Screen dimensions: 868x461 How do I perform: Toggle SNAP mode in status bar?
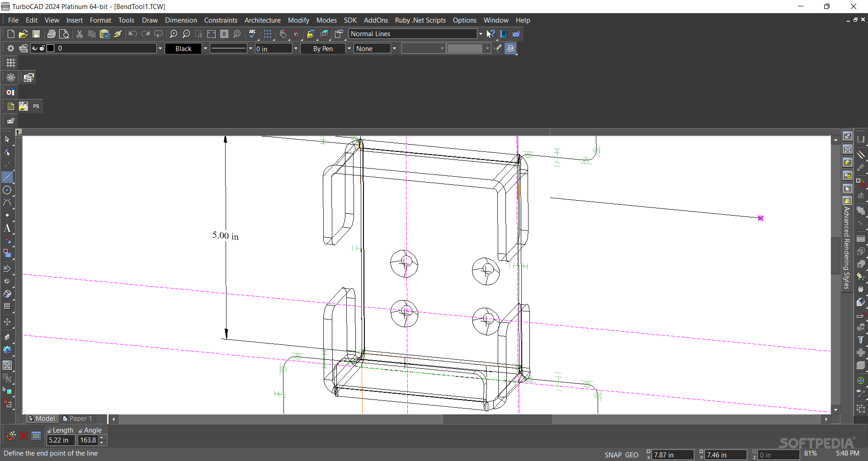[613, 455]
